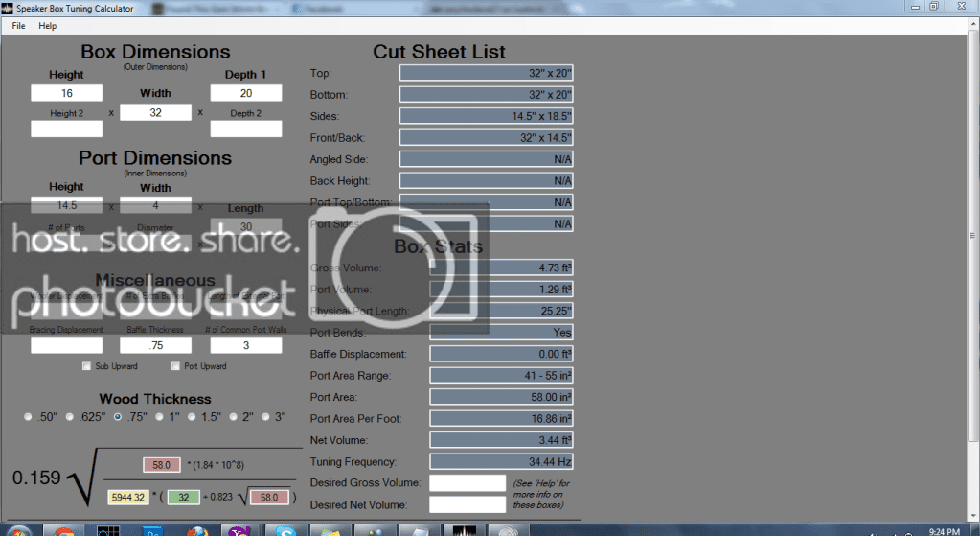980x536 pixels.
Task: Click the Port Area value 58.00 in²
Action: 501,397
